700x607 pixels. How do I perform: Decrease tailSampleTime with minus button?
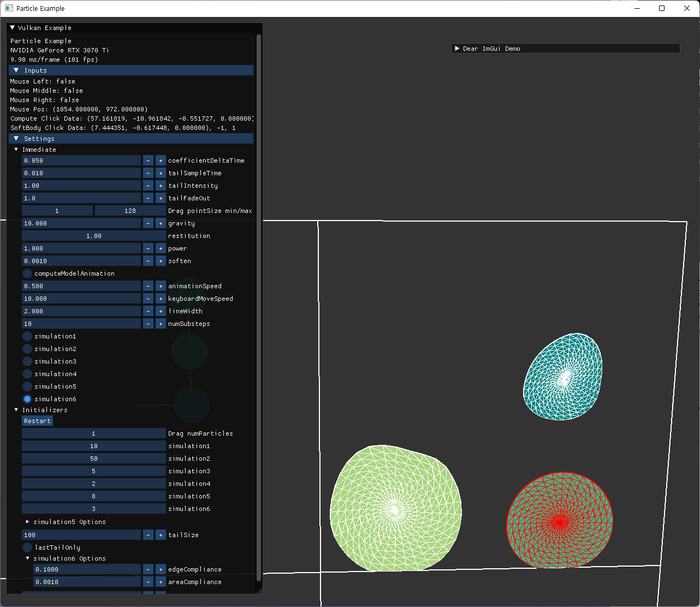[x=148, y=173]
